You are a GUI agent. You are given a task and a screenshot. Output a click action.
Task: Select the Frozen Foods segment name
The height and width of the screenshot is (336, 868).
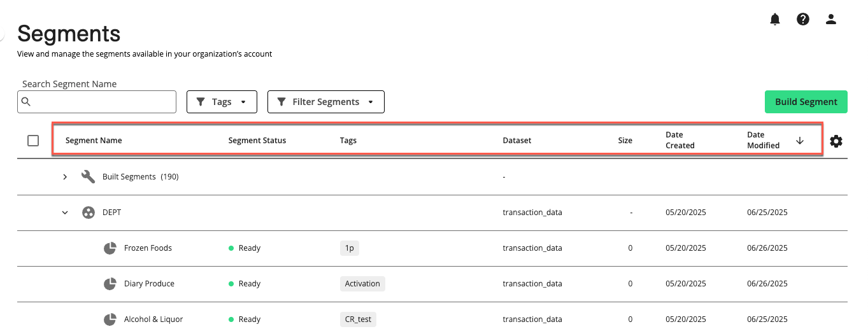point(148,248)
